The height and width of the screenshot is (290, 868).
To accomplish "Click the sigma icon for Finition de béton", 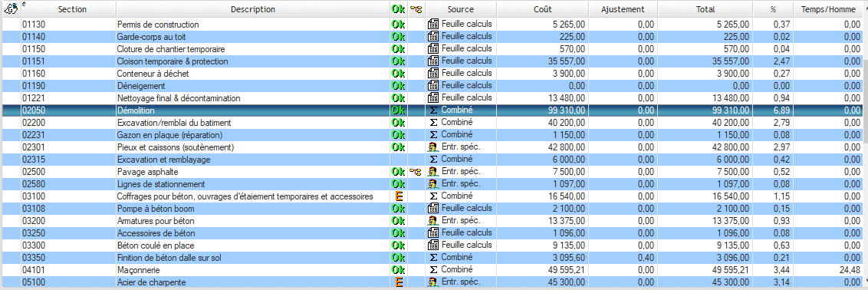I will 434,257.
